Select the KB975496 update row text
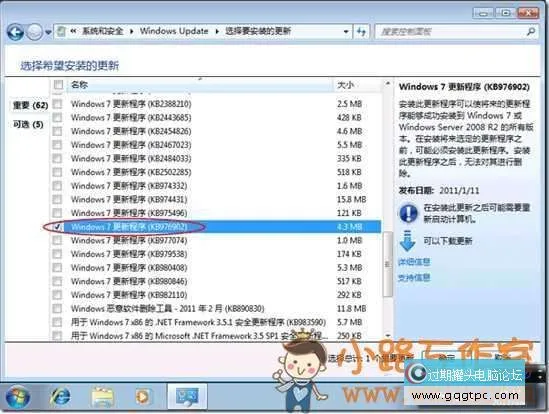Viewport: 549px width, 414px height. [x=129, y=213]
